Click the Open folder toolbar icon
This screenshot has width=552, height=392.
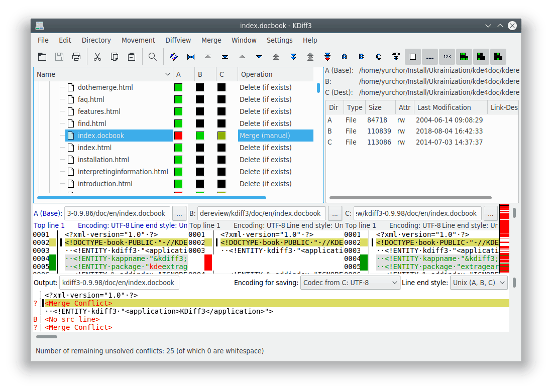click(x=42, y=57)
